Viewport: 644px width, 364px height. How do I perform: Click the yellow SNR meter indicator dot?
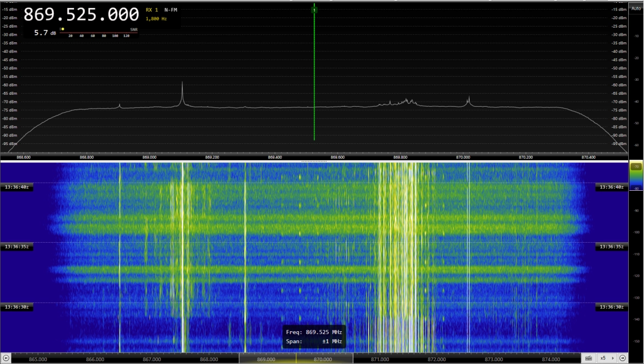[x=63, y=29]
